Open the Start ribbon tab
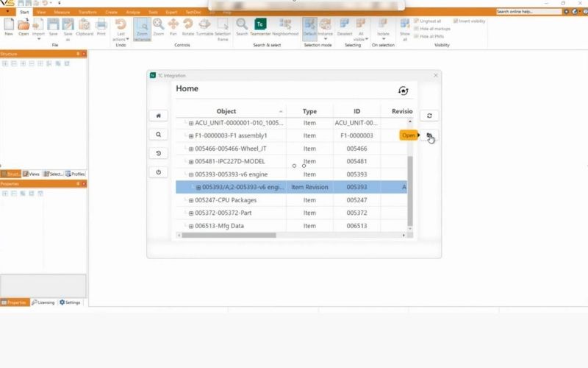Viewport: 588px width, 368px height. coord(24,12)
